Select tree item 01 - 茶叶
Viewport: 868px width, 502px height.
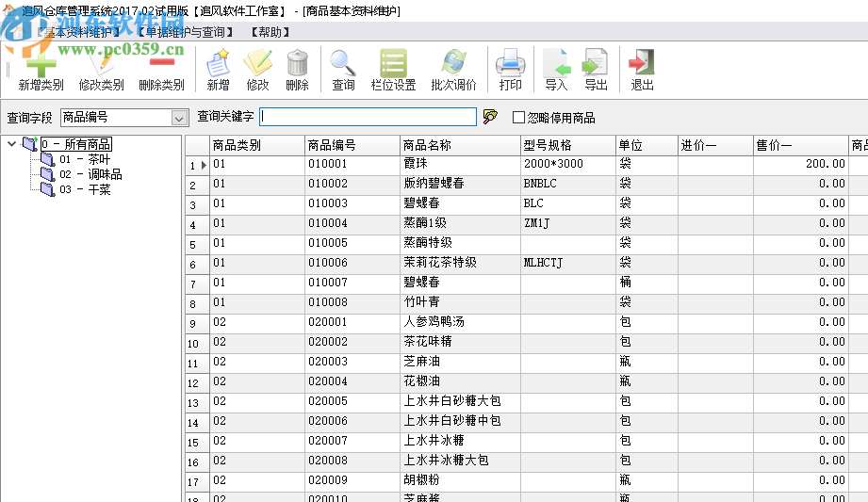point(85,159)
